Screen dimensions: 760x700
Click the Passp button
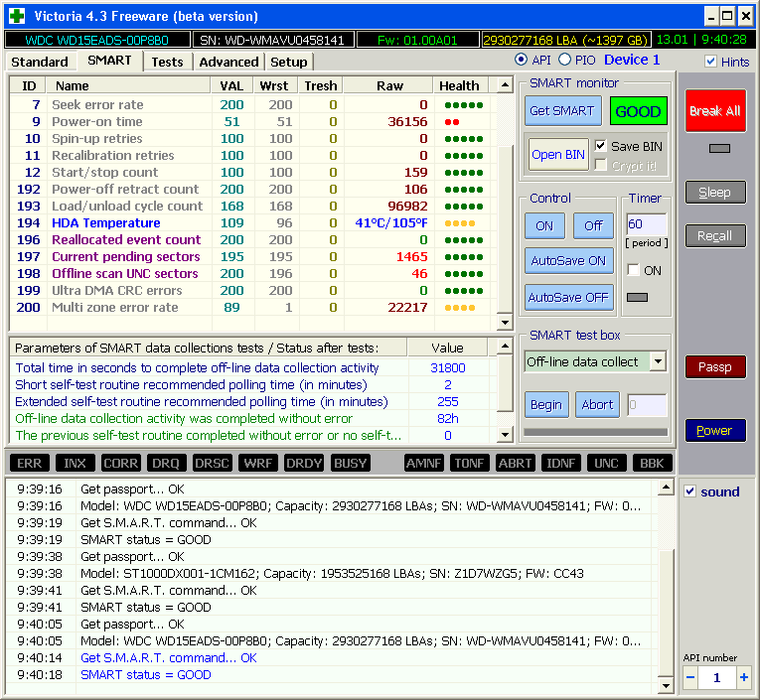tap(715, 367)
